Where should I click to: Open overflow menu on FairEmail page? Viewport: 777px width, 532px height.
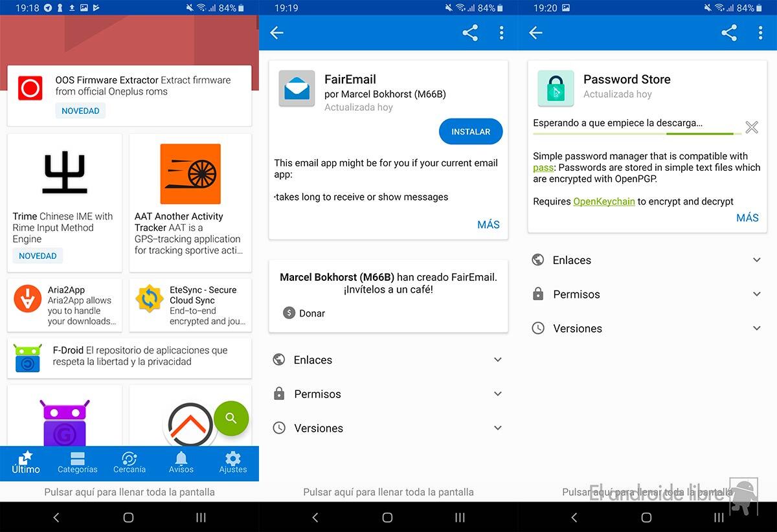pos(501,33)
